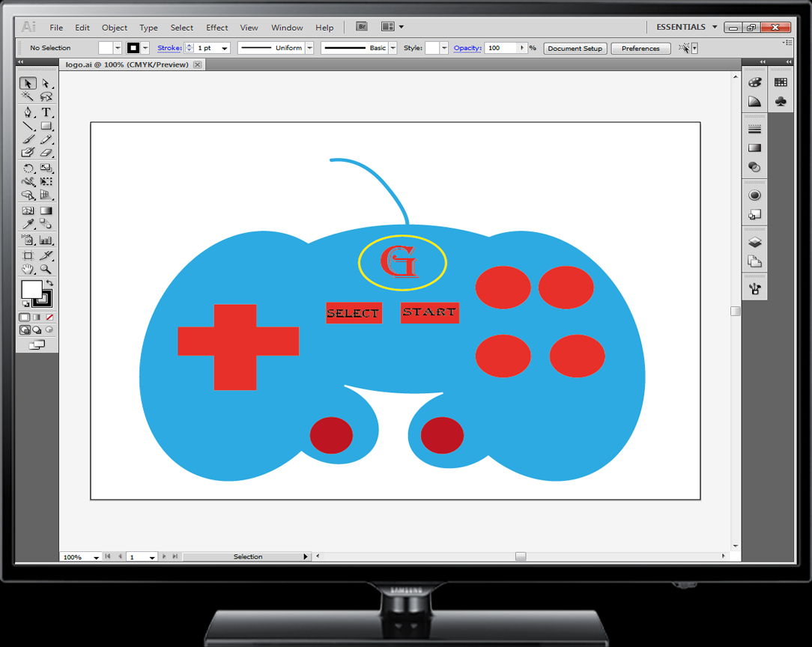Open the Object menu
Screen dimensions: 812x647
(115, 28)
